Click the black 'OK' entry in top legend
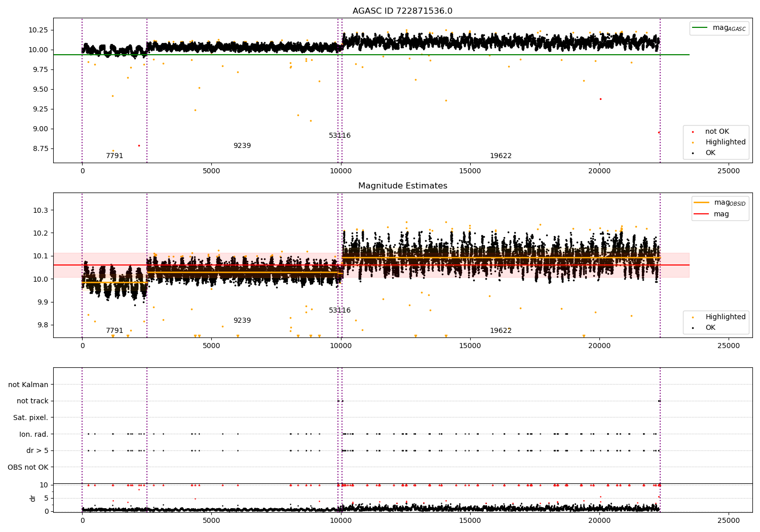 pos(704,153)
